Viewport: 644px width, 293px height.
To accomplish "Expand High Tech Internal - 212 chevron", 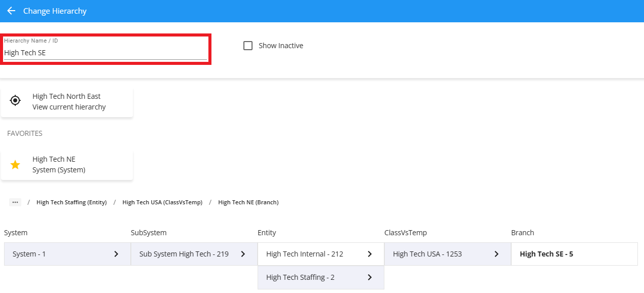I will (x=370, y=254).
